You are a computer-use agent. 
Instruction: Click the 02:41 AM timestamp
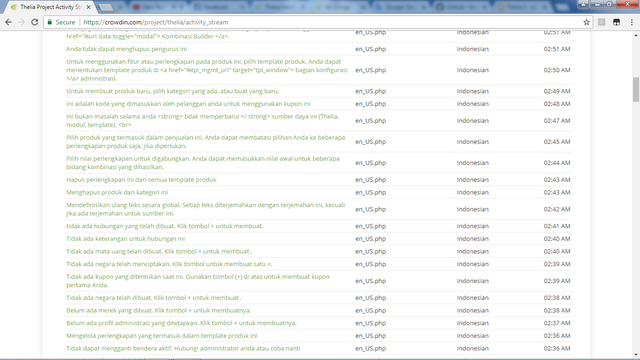click(x=557, y=226)
